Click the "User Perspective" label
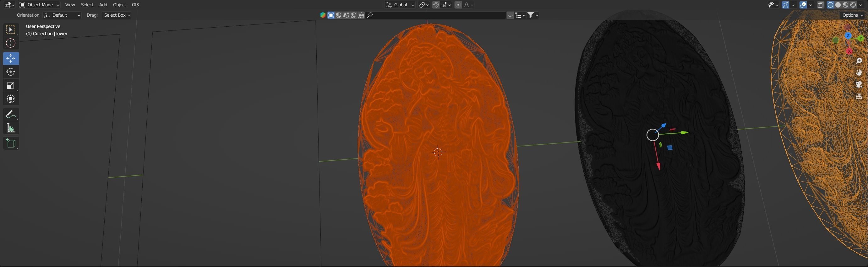Image resolution: width=868 pixels, height=267 pixels. 43,26
